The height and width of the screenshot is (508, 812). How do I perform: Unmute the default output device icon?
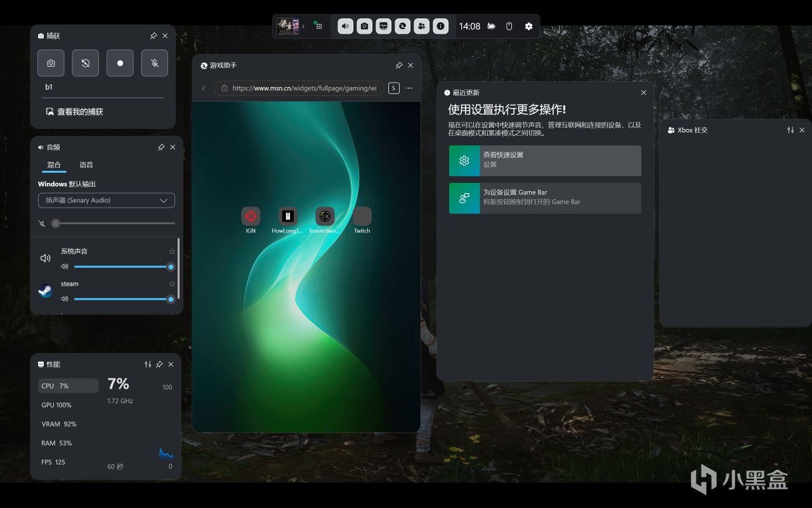(x=42, y=223)
